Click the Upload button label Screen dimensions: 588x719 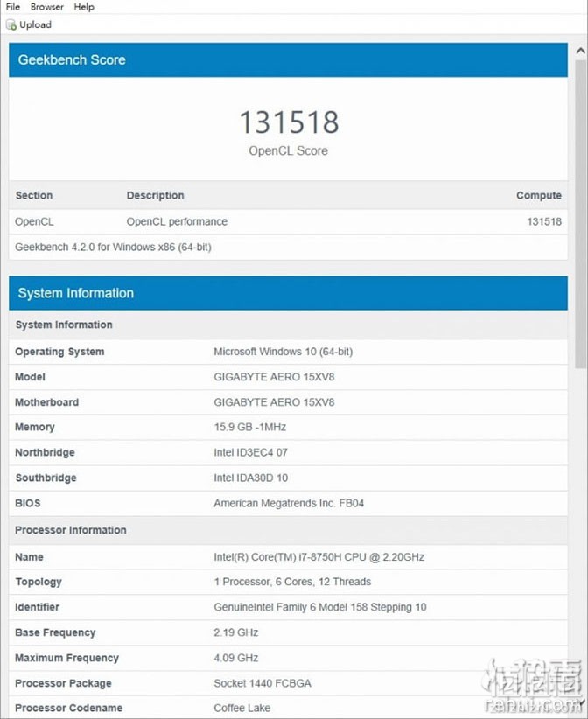point(35,24)
